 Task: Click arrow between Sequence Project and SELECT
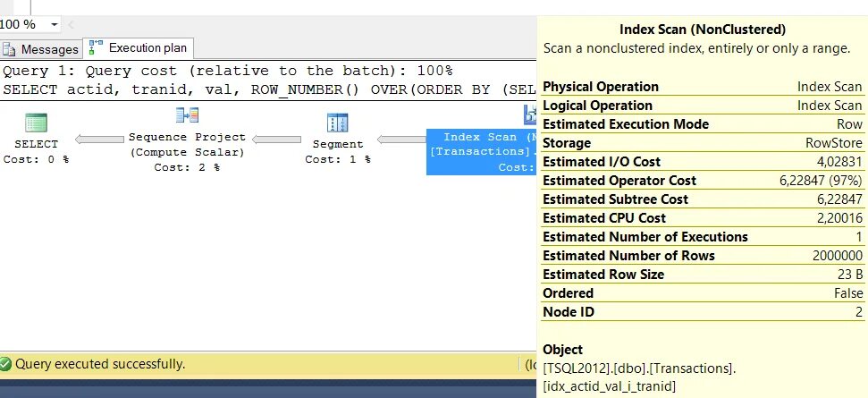coord(99,140)
